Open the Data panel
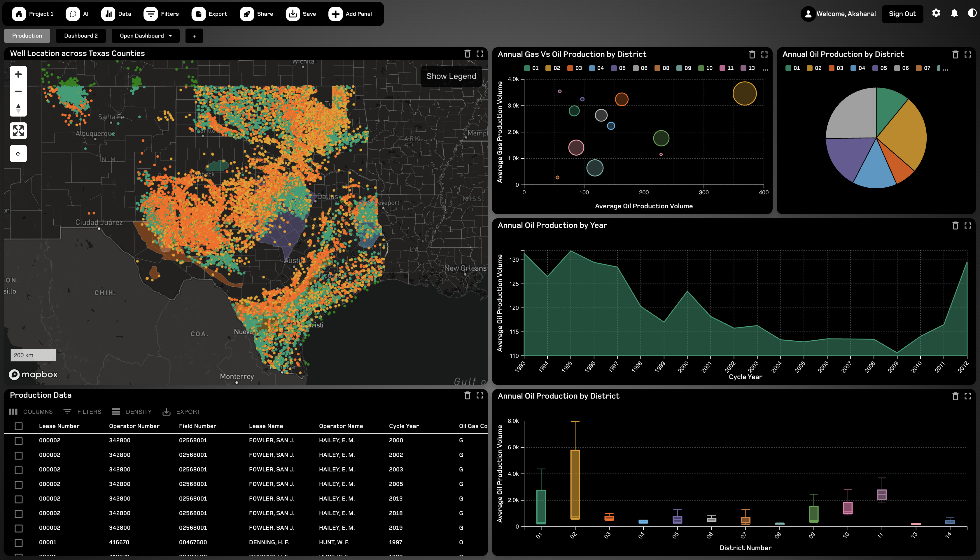The width and height of the screenshot is (980, 560). click(x=116, y=13)
